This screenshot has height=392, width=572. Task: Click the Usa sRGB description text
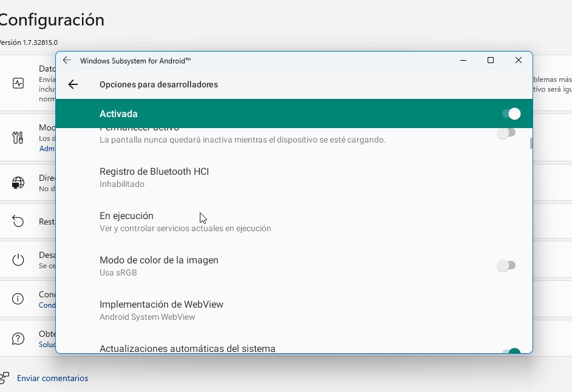[x=118, y=272]
